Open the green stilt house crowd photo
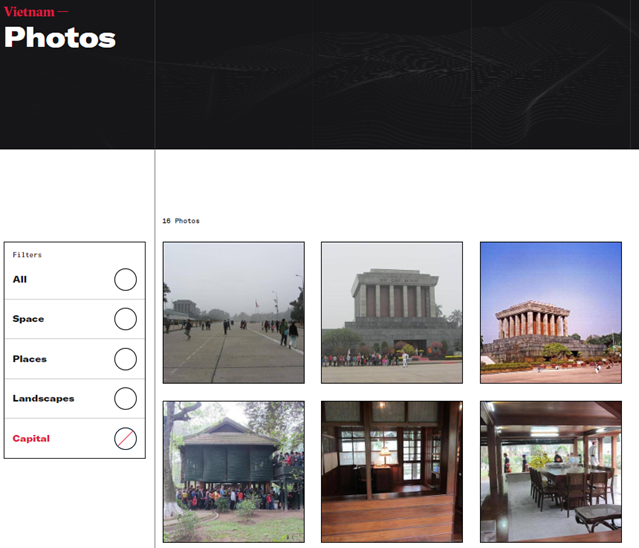This screenshot has width=639, height=548. 234,472
